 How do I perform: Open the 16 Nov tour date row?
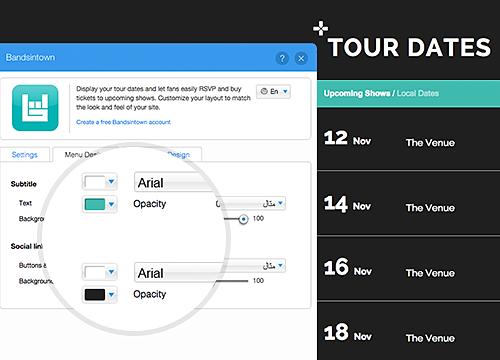(x=409, y=269)
